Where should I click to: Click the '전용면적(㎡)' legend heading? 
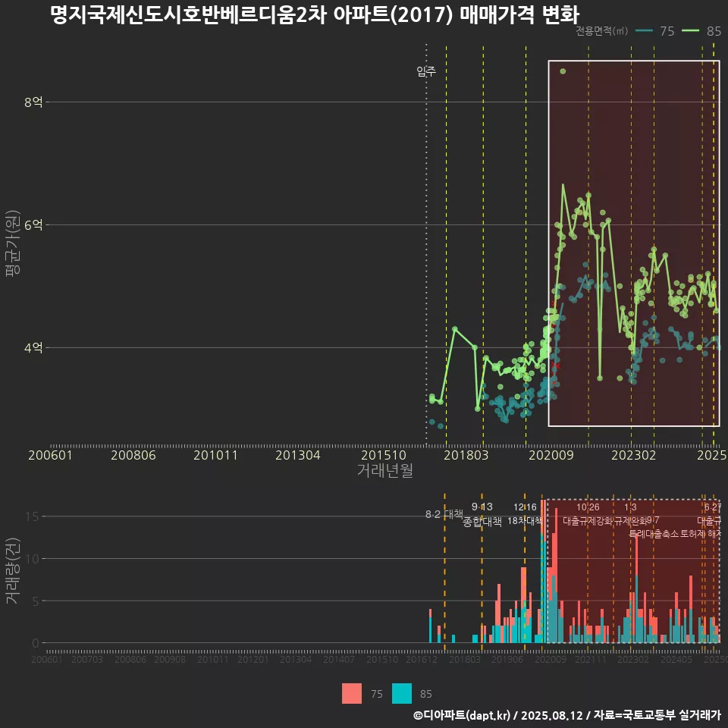(x=601, y=30)
